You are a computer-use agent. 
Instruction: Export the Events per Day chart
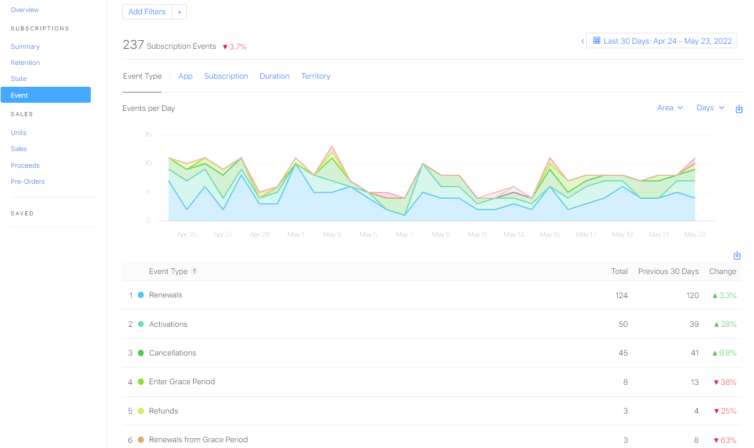tap(739, 109)
